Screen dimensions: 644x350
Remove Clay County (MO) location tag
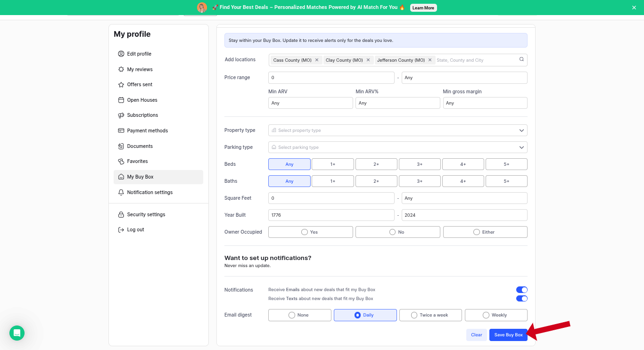[x=368, y=60]
